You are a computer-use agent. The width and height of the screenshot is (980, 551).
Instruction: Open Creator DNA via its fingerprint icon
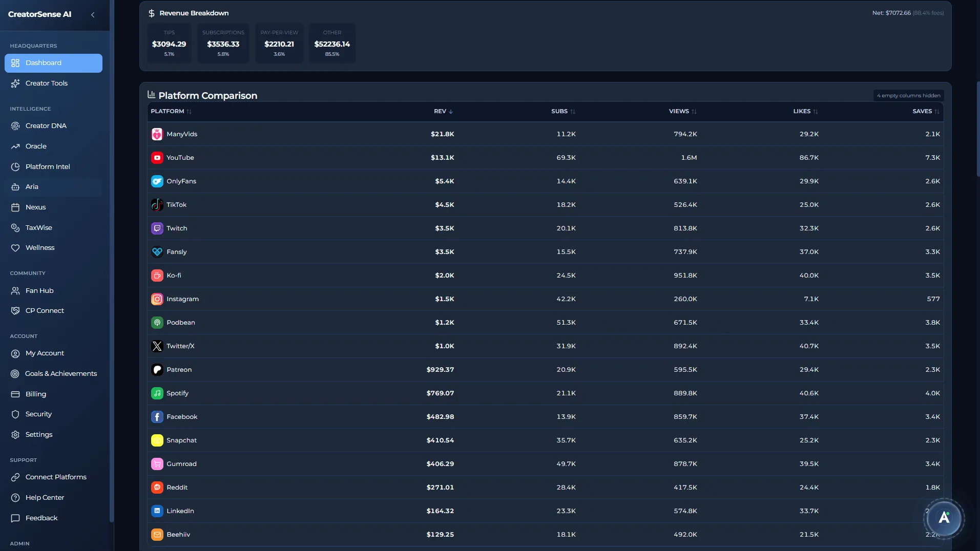pos(15,125)
